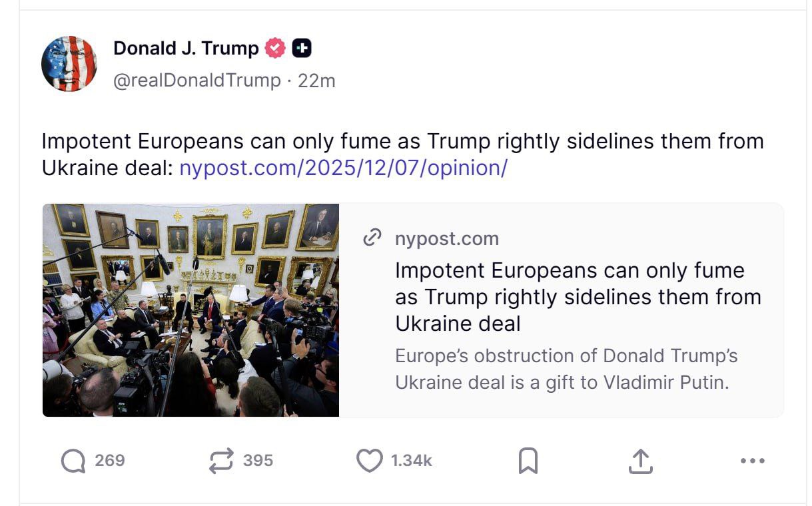This screenshot has width=812, height=506.
Task: Click the reply count showing 269
Action: tap(109, 460)
